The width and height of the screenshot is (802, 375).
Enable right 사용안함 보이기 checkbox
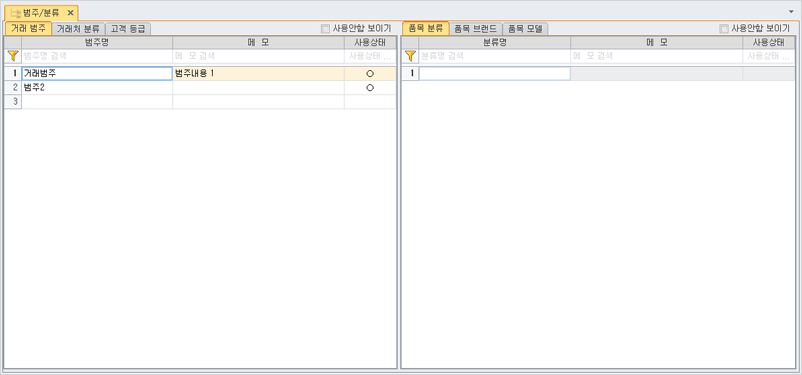(723, 29)
